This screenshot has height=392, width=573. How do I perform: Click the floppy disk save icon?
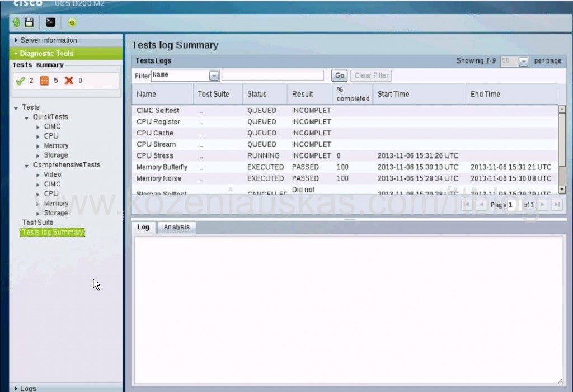coord(29,22)
